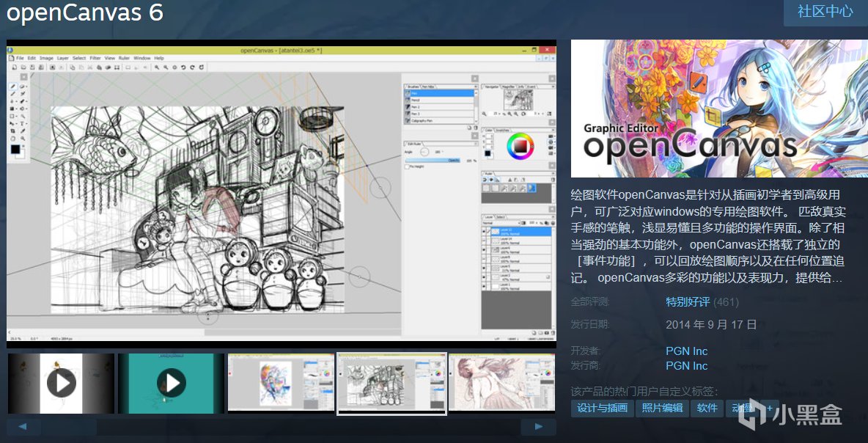Click the Delete Layer trash icon in Layer panel
The image size is (868, 443).
click(553, 333)
